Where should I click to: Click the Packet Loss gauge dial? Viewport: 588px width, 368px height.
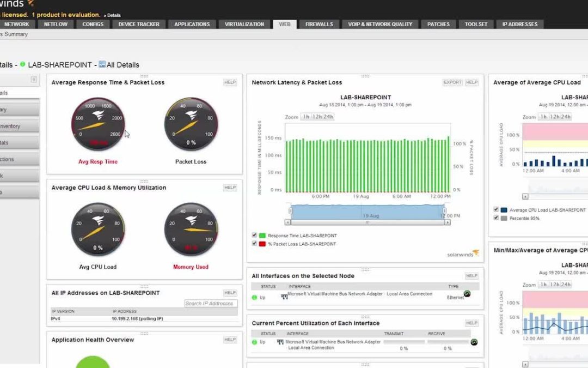[x=191, y=124]
